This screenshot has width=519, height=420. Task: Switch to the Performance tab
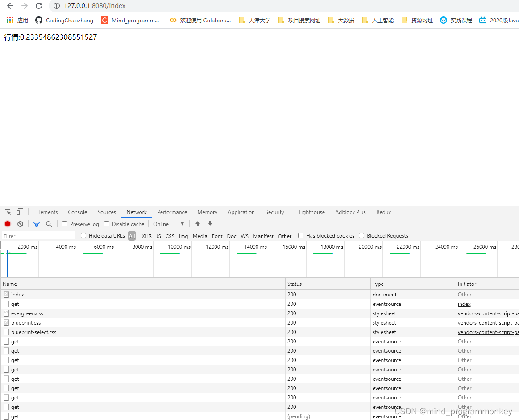coord(172,212)
